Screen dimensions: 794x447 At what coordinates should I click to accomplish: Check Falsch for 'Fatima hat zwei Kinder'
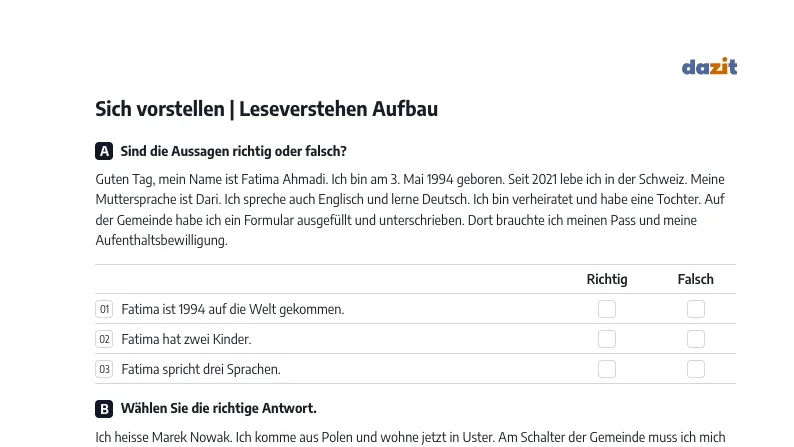tap(696, 339)
